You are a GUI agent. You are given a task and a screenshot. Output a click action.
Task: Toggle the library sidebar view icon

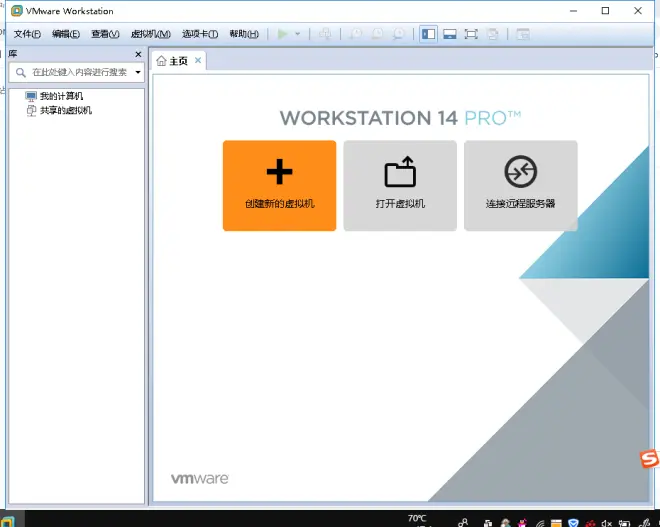point(428,34)
